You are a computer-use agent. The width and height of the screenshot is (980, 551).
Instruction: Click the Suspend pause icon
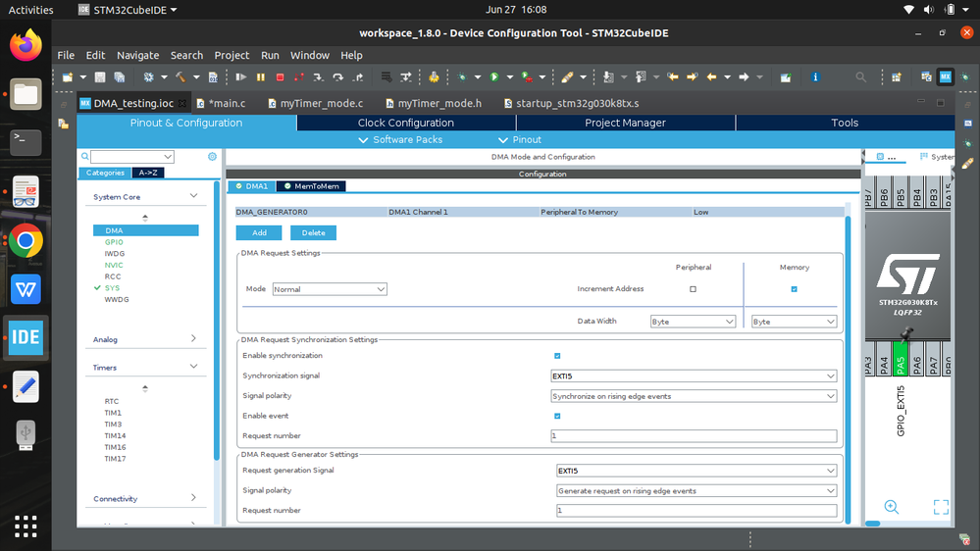tap(261, 76)
